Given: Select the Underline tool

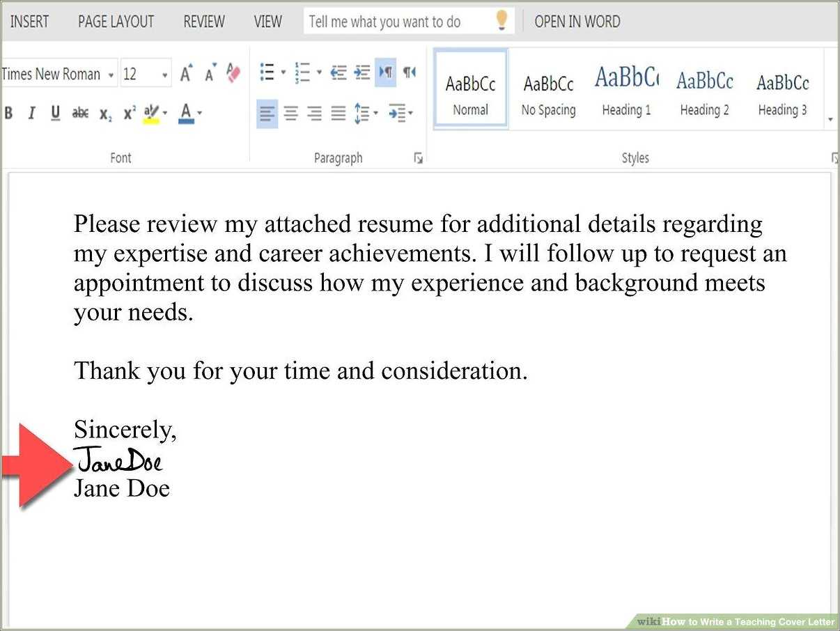Looking at the screenshot, I should [x=55, y=113].
